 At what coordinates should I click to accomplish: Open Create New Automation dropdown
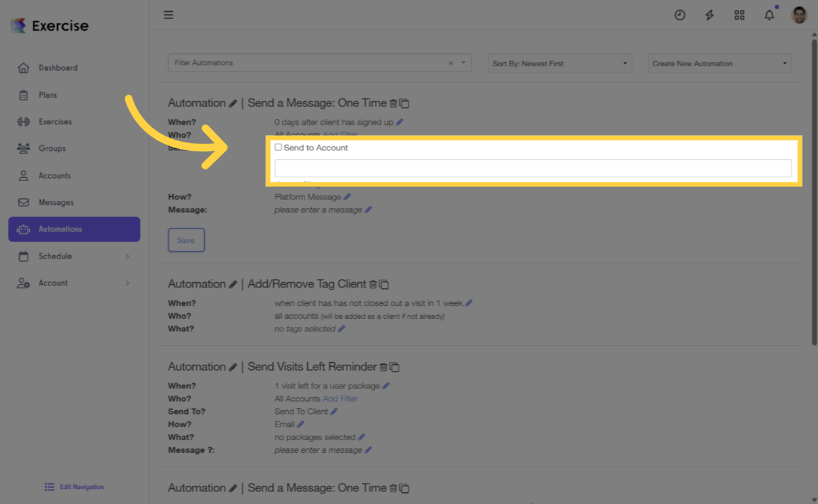point(720,64)
